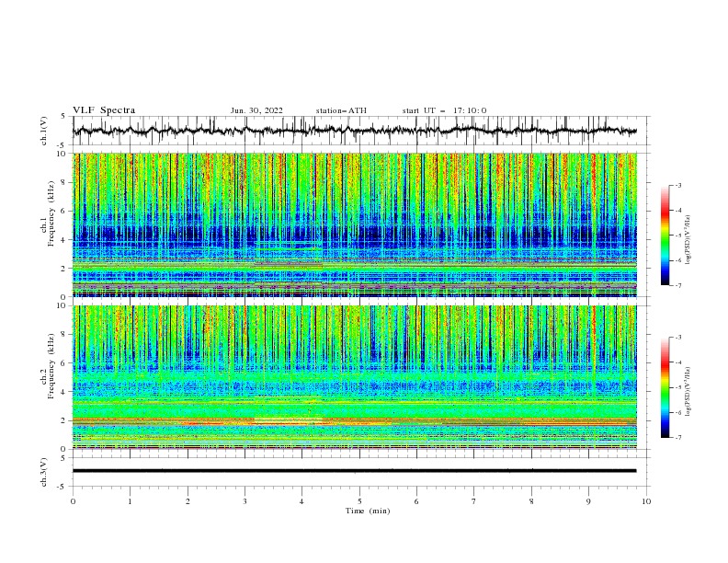Viewport: 728px width, 563px height.
Task: Click the "-3" tick on ch.2 color bar
Action: (678, 338)
